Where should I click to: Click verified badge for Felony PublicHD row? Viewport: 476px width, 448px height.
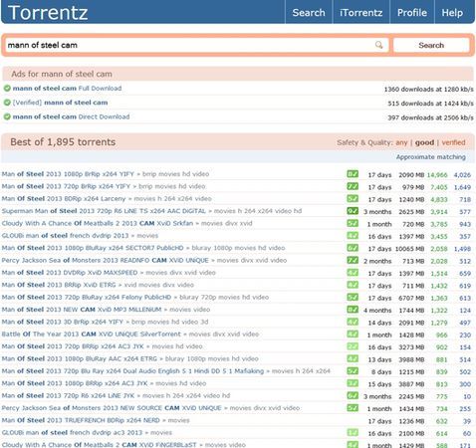(x=353, y=297)
